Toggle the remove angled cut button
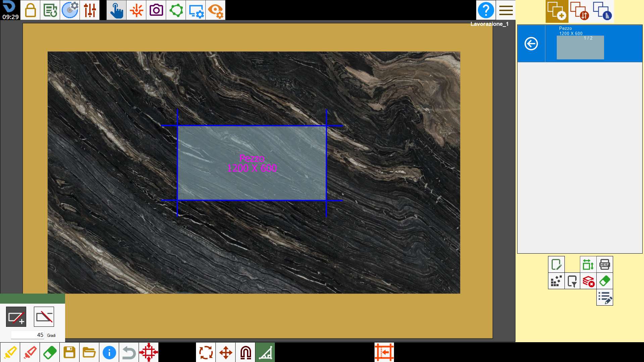The image size is (644, 362). (44, 317)
